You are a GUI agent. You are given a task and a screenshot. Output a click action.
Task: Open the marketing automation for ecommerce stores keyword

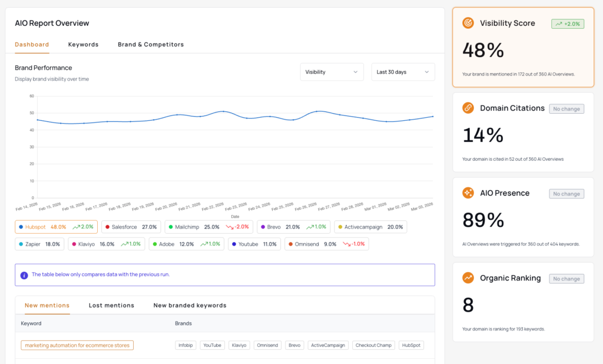point(77,345)
